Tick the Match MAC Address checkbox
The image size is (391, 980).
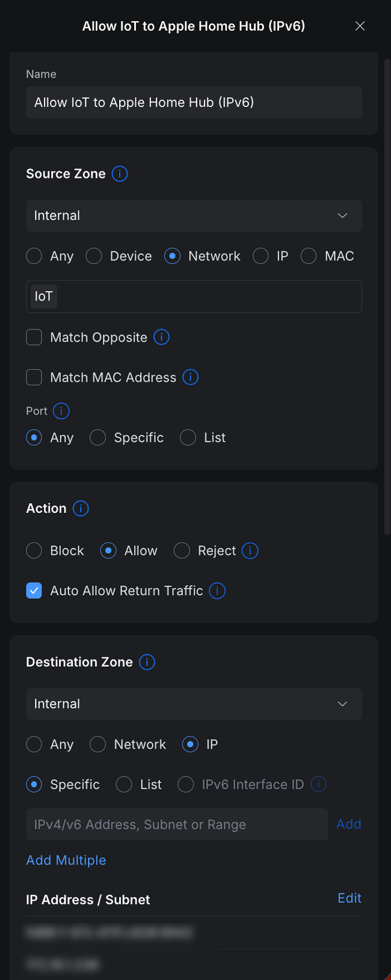tap(34, 378)
